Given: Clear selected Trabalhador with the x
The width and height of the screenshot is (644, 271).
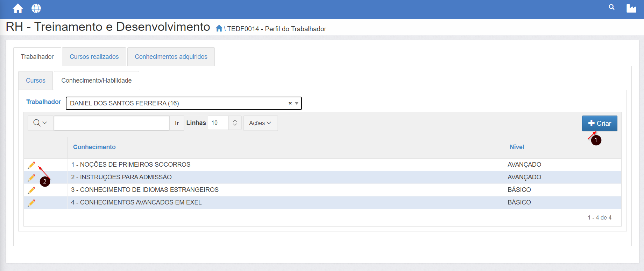Looking at the screenshot, I should tap(290, 103).
